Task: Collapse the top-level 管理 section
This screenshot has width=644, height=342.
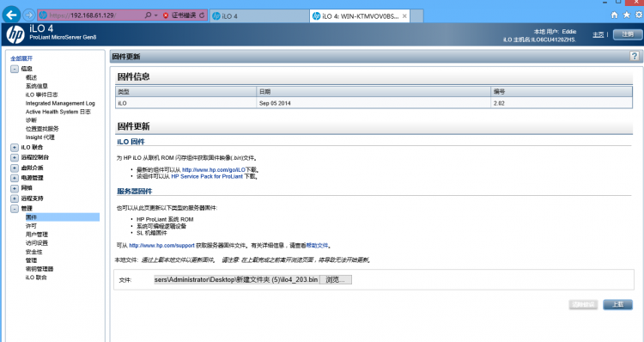Action: [x=15, y=209]
